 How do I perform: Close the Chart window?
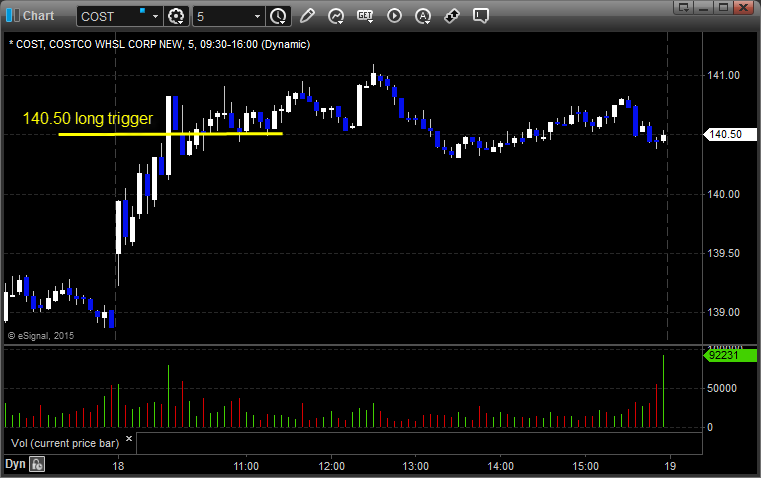coord(743,7)
